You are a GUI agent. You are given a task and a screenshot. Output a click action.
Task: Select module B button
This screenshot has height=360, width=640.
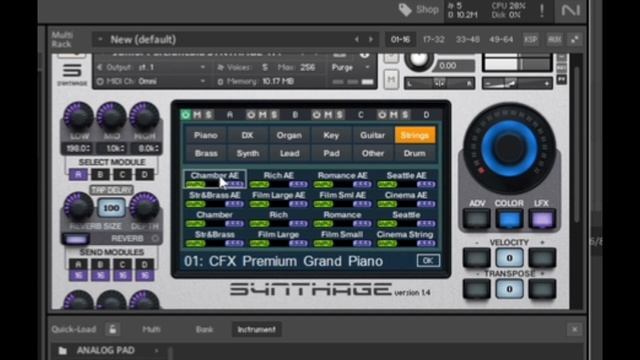click(100, 175)
